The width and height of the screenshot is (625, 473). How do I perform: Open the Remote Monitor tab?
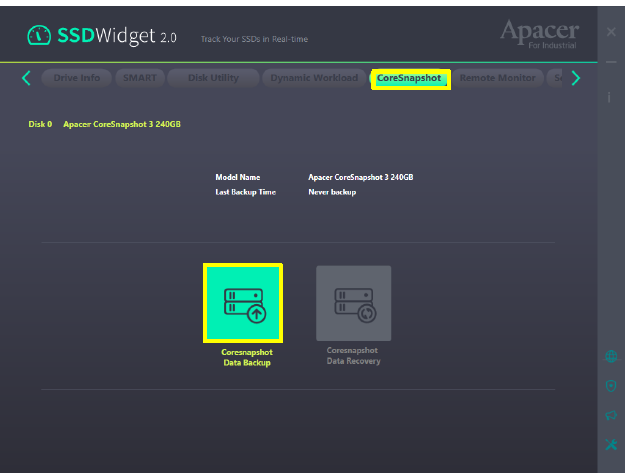497,78
